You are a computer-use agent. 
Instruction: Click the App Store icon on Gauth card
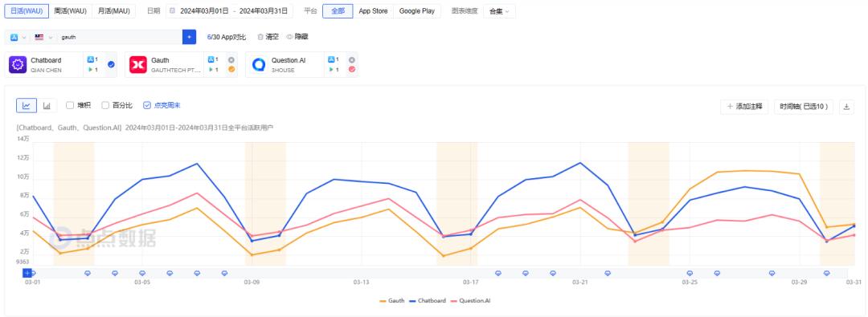[x=211, y=59]
